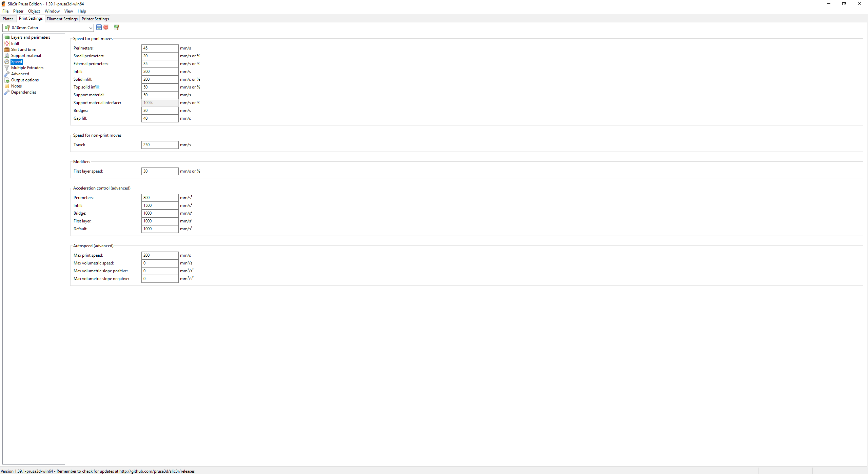Click the First layer speed input field
868x474 pixels.
point(160,171)
